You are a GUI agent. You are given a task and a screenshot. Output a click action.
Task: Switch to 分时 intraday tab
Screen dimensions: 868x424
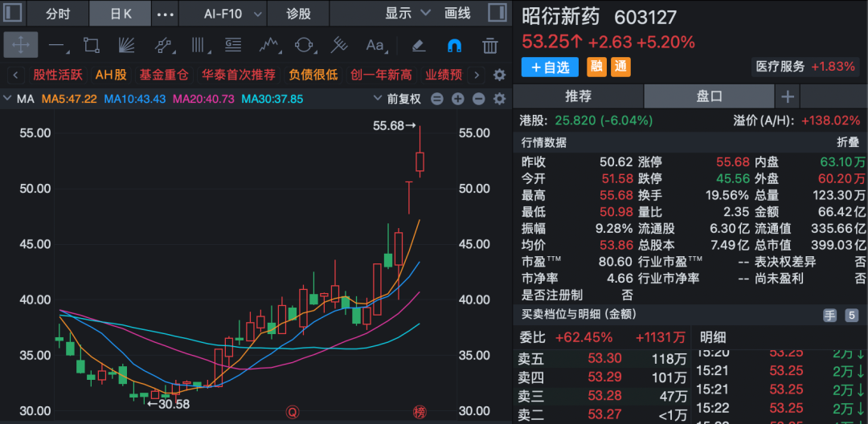[x=58, y=14]
